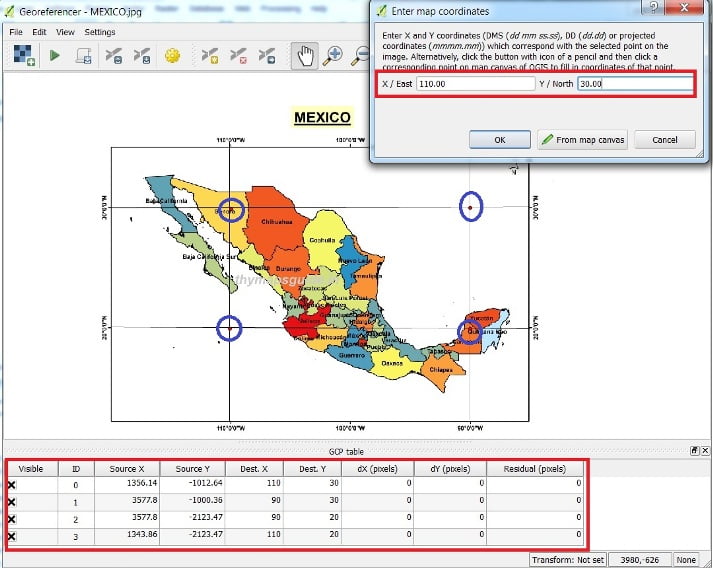Select the Zoom Out magnifier tool

click(361, 55)
